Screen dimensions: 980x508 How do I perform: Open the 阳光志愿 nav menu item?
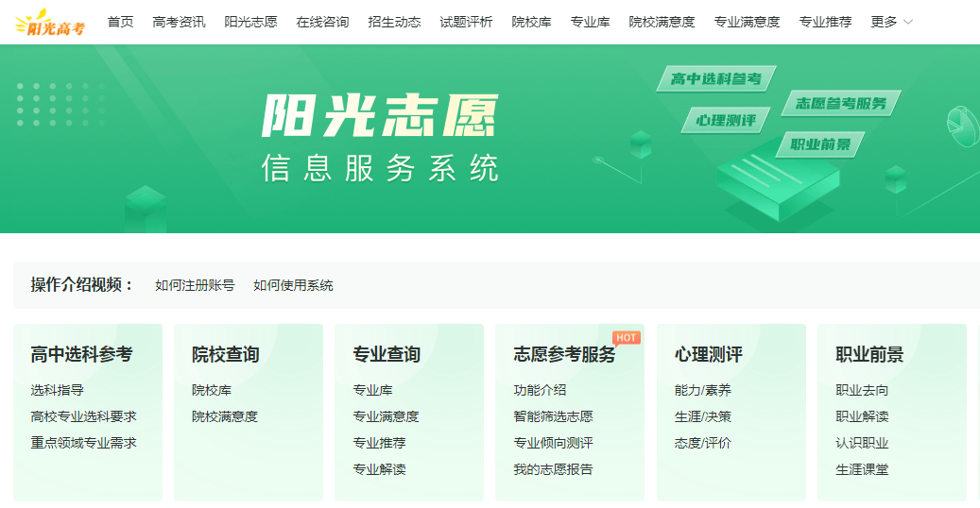(250, 22)
